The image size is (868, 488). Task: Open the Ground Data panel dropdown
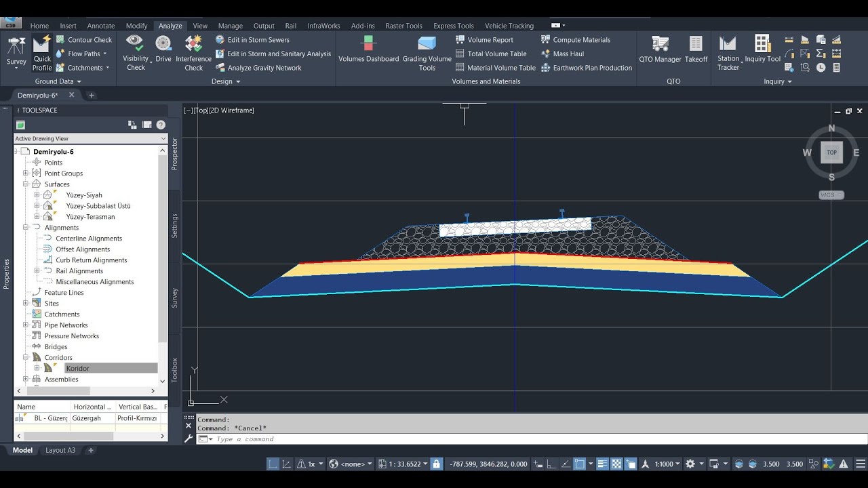coord(58,81)
